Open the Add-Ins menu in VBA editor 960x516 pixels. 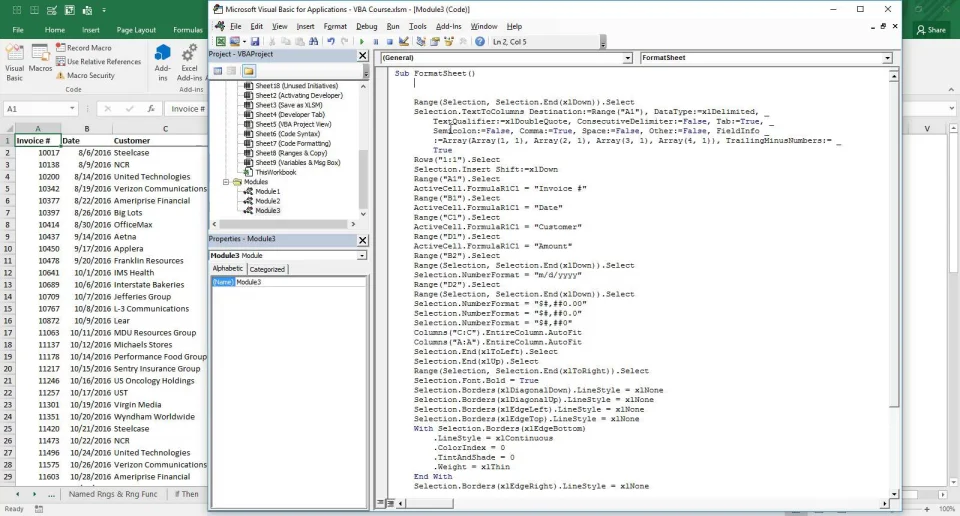click(448, 26)
